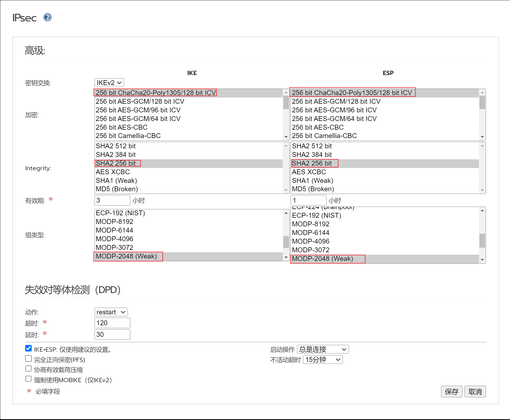Click the ESP lifetime hours input field
Image resolution: width=510 pixels, height=420 pixels.
coord(308,200)
